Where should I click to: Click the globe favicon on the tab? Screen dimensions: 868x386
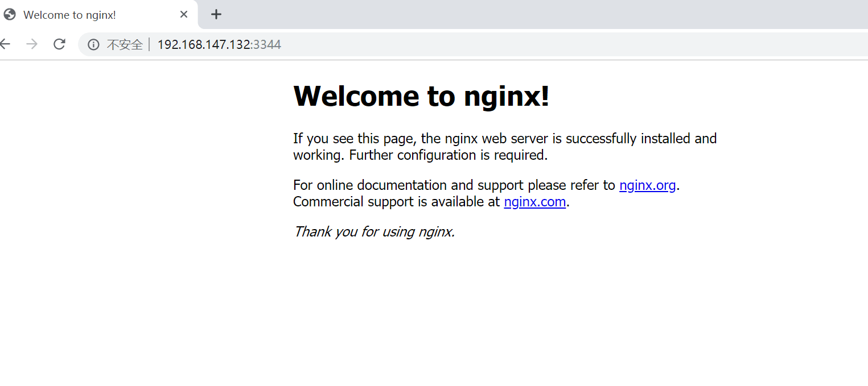coord(10,15)
